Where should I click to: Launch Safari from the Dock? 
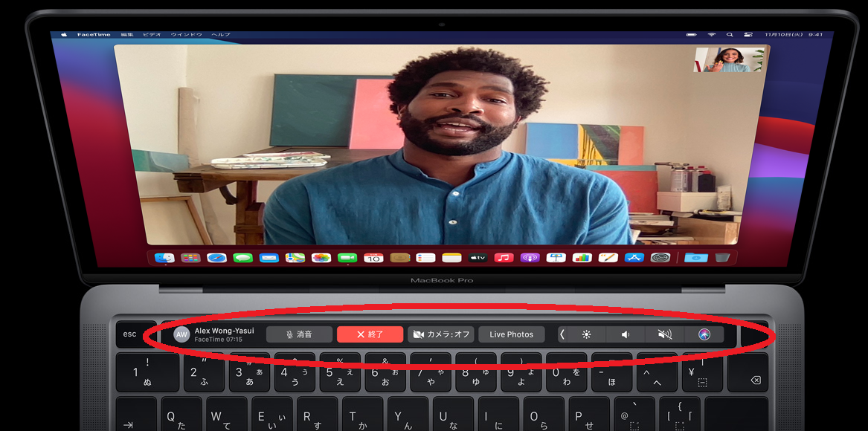coord(216,258)
